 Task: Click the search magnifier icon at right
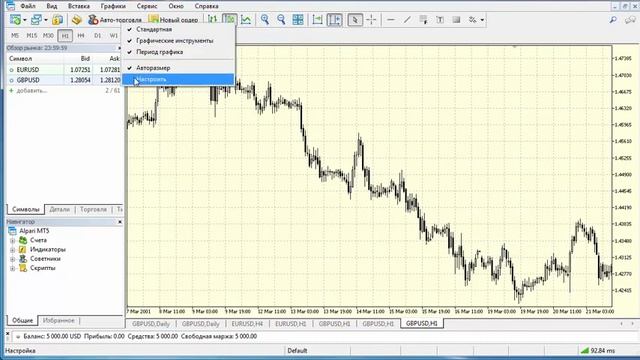tap(613, 20)
